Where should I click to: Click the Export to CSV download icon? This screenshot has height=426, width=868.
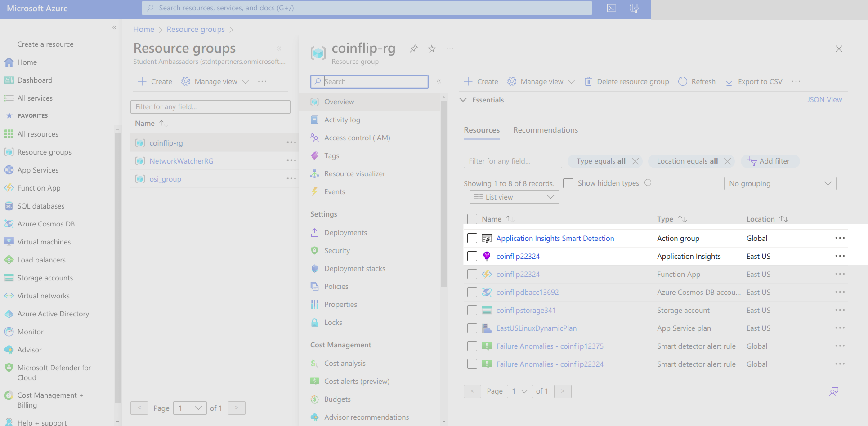point(729,81)
